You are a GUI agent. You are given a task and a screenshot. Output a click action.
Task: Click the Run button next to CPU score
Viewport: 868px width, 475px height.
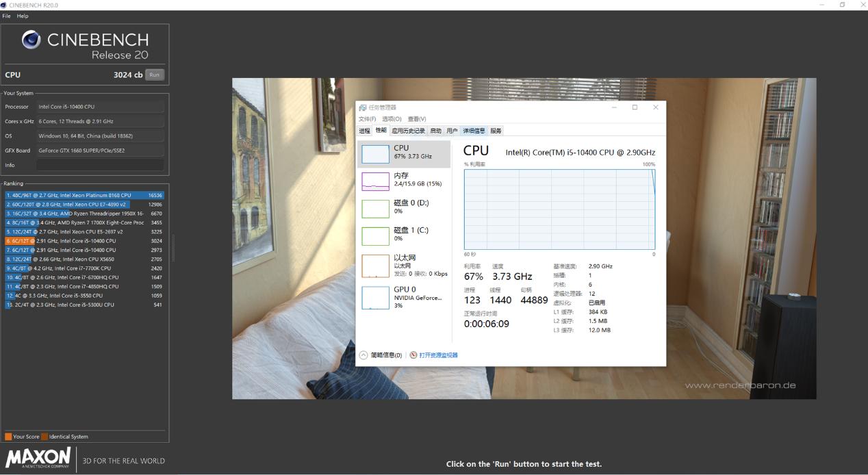click(155, 75)
